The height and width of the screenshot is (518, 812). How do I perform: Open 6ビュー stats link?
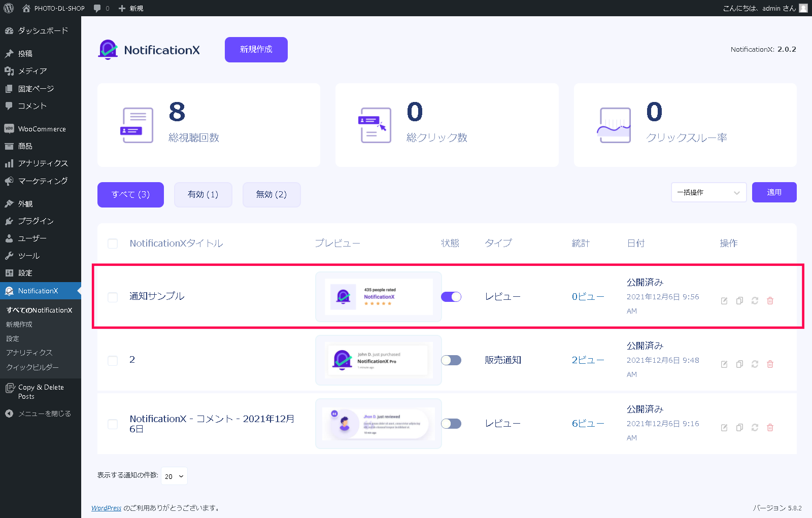coord(588,424)
